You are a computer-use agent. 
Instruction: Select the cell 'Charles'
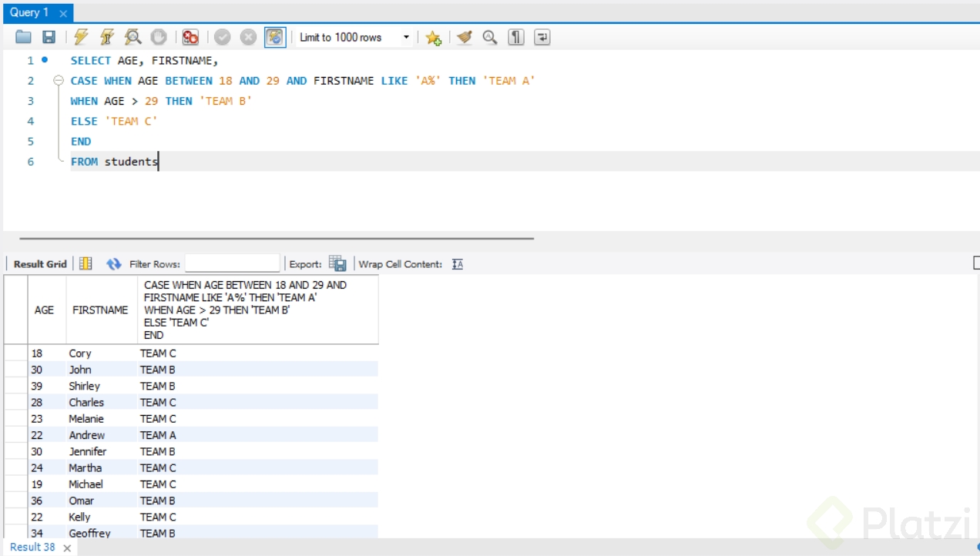[102, 402]
